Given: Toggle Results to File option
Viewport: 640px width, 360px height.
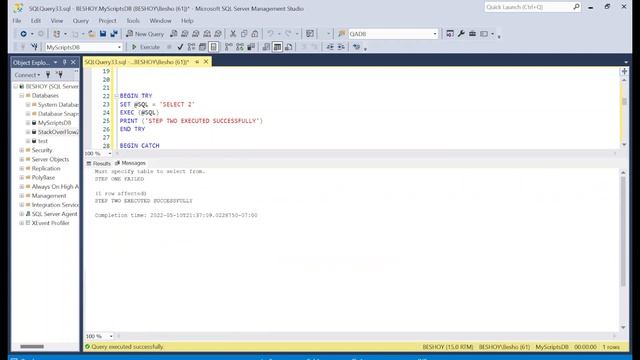Looking at the screenshot, I should pos(289,47).
